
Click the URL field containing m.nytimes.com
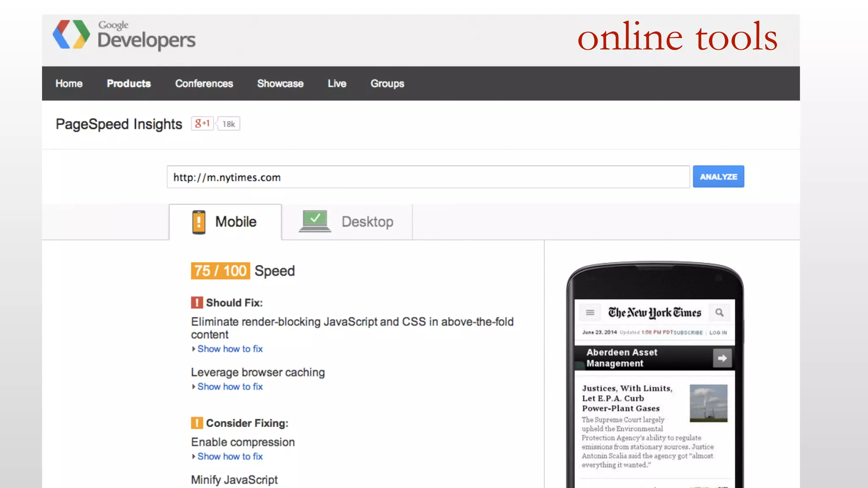click(x=428, y=177)
